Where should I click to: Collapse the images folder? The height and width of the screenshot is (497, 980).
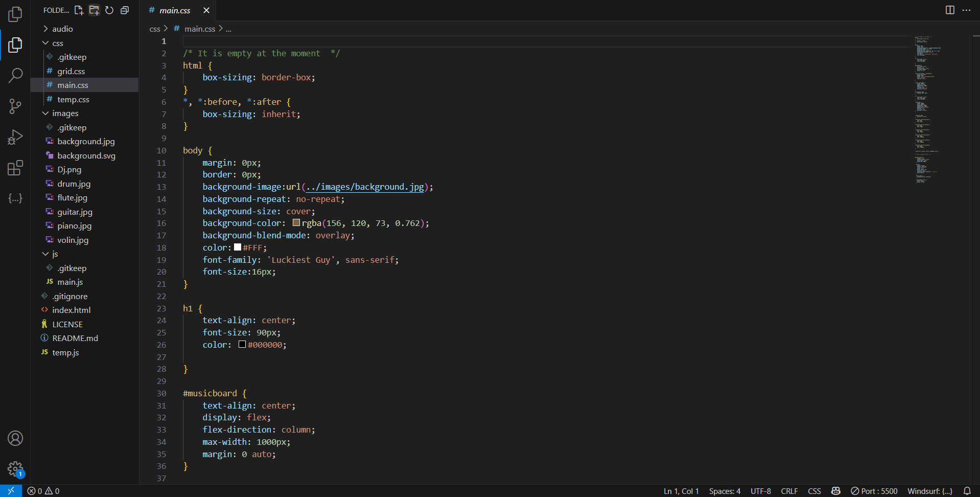click(x=84, y=113)
